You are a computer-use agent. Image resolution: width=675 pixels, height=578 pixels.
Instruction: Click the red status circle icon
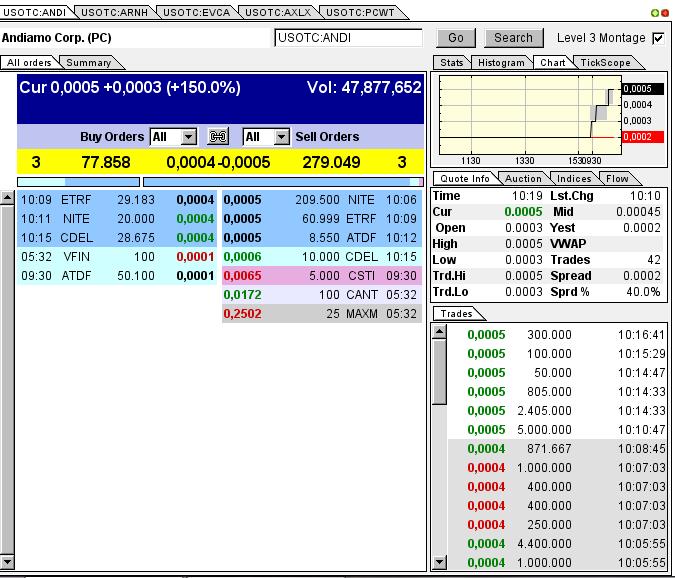(x=665, y=13)
